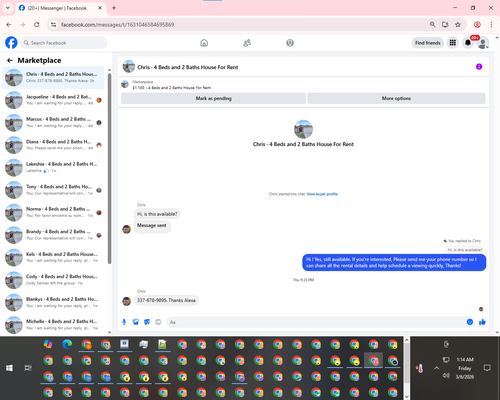Open the Copilot taskbar icon
Screen dimensions: 500x400
coord(48,344)
